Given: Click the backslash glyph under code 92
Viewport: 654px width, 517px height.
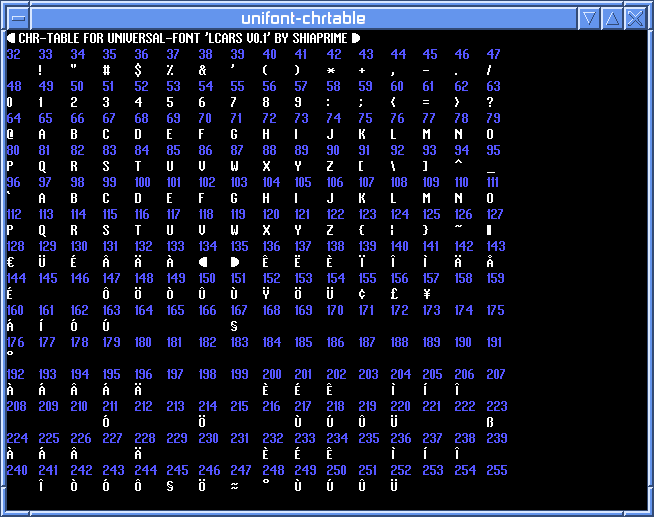Looking at the screenshot, I should (393, 166).
